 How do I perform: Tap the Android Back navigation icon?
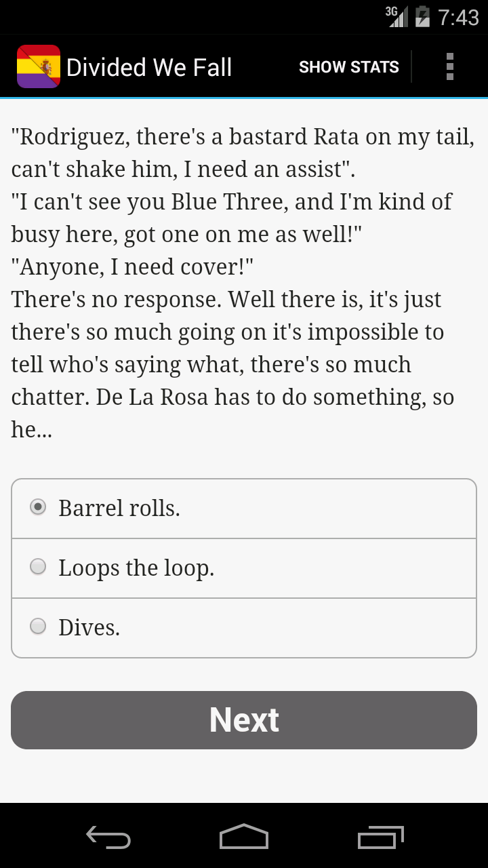108,837
